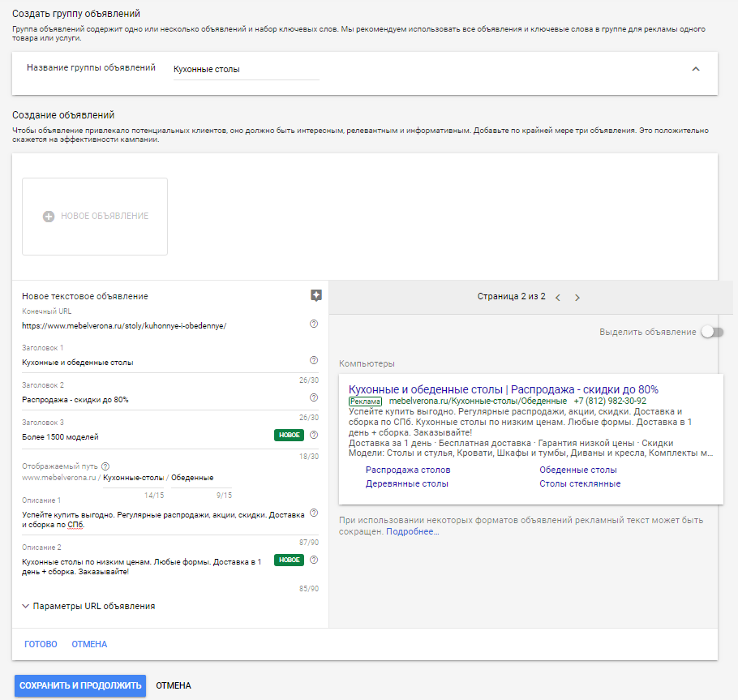Expand Параметры URL объявления section

pyautogui.click(x=88, y=606)
